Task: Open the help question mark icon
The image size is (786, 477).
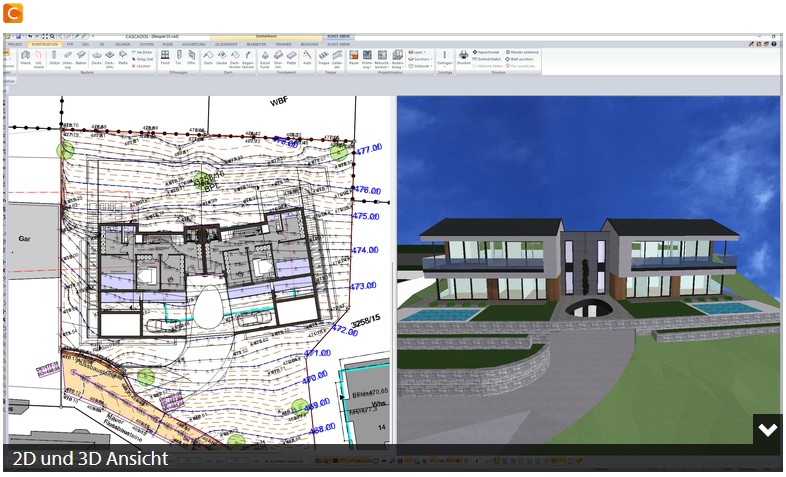Action: pyautogui.click(x=774, y=44)
